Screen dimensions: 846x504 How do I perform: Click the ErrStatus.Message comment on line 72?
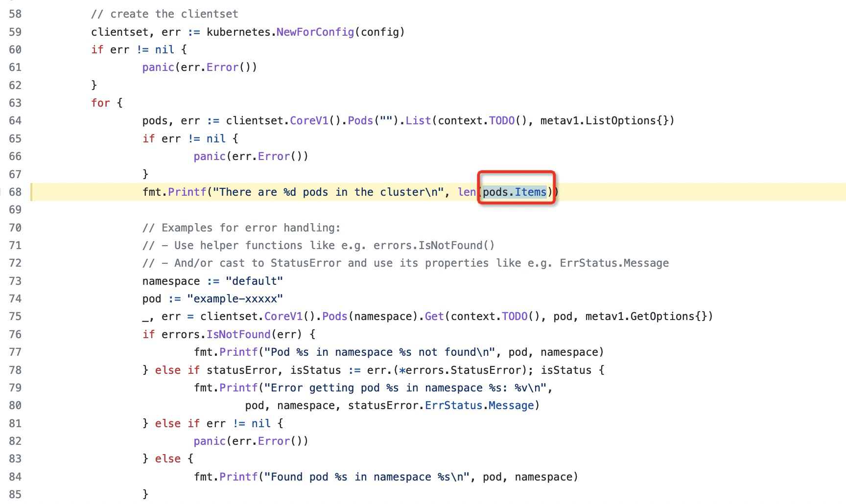point(405,263)
